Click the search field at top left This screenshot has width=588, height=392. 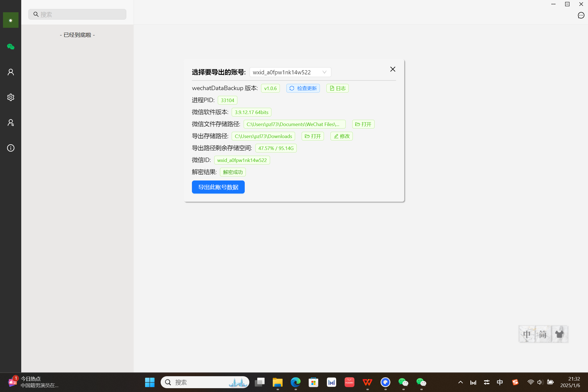click(77, 14)
